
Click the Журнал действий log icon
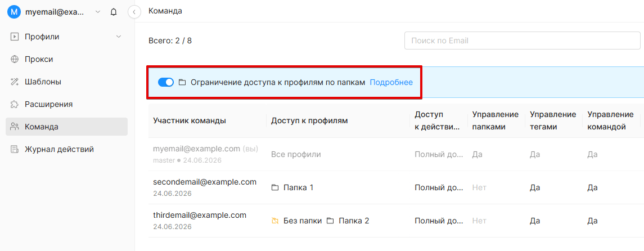tap(15, 149)
